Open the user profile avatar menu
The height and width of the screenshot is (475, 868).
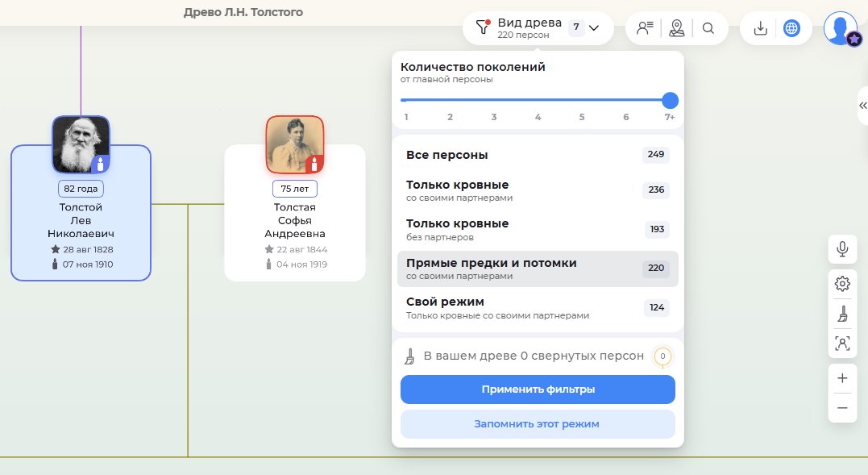point(841,28)
